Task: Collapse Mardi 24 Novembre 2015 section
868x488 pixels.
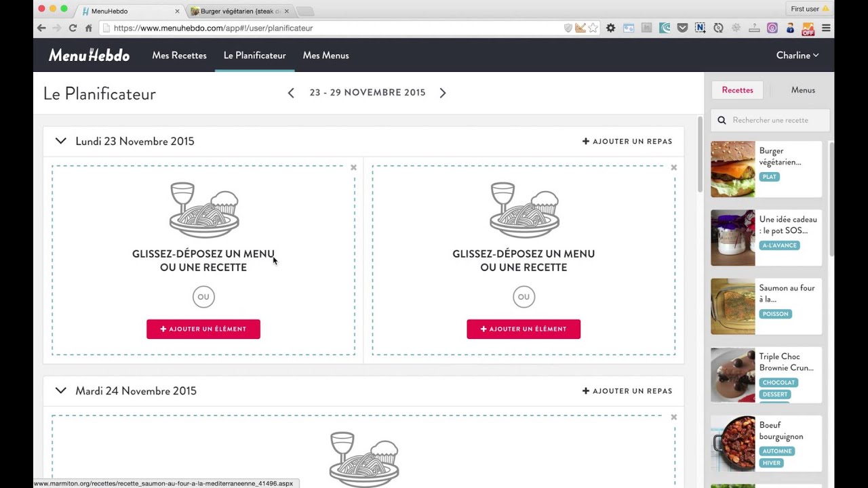Action: 61,390
